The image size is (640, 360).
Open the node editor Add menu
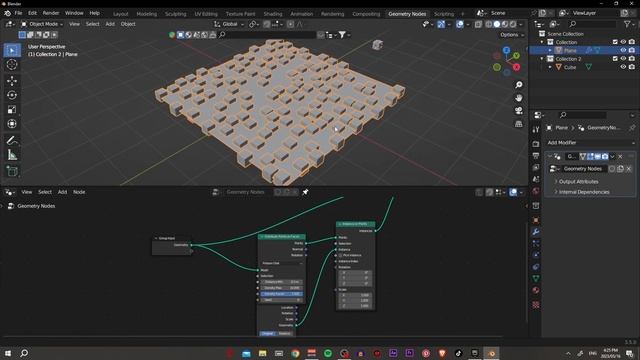click(x=62, y=192)
